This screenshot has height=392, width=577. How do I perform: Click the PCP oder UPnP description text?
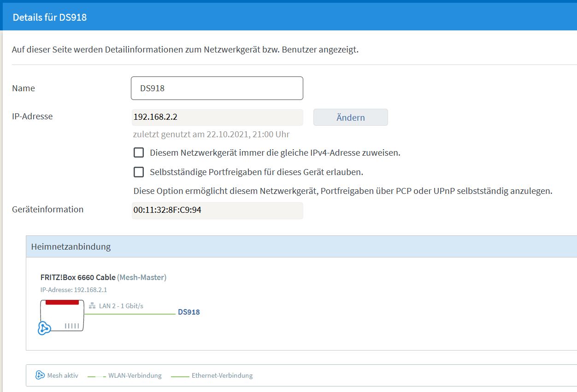[343, 191]
